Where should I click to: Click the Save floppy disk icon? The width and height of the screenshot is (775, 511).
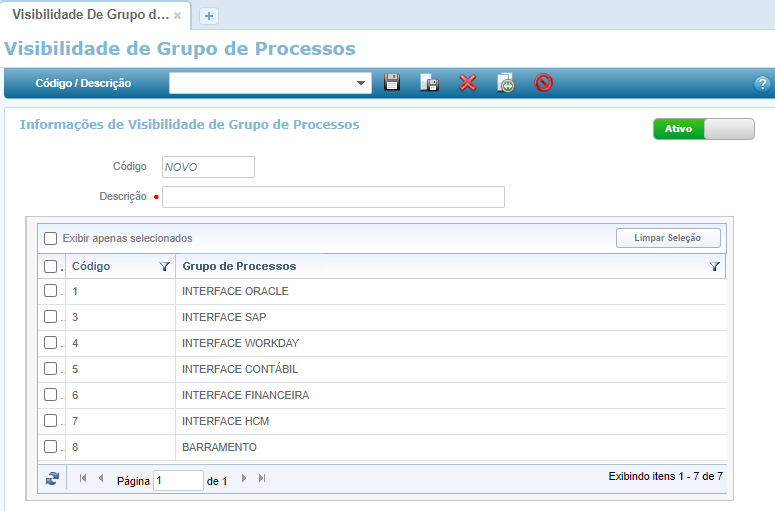(x=392, y=83)
